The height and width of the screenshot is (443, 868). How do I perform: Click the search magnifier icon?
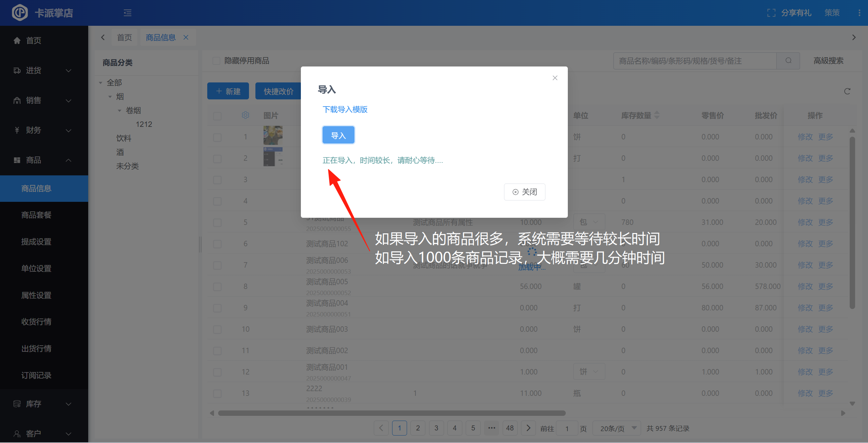[x=788, y=61]
